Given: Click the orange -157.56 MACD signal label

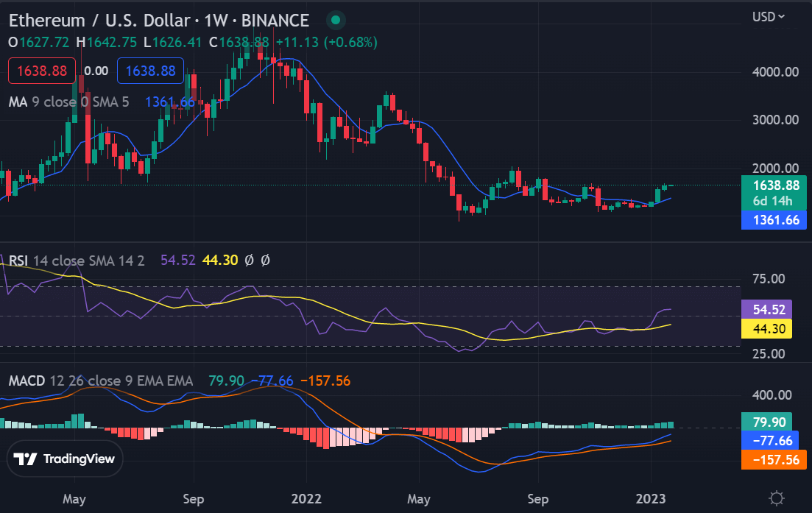Looking at the screenshot, I should [x=774, y=460].
